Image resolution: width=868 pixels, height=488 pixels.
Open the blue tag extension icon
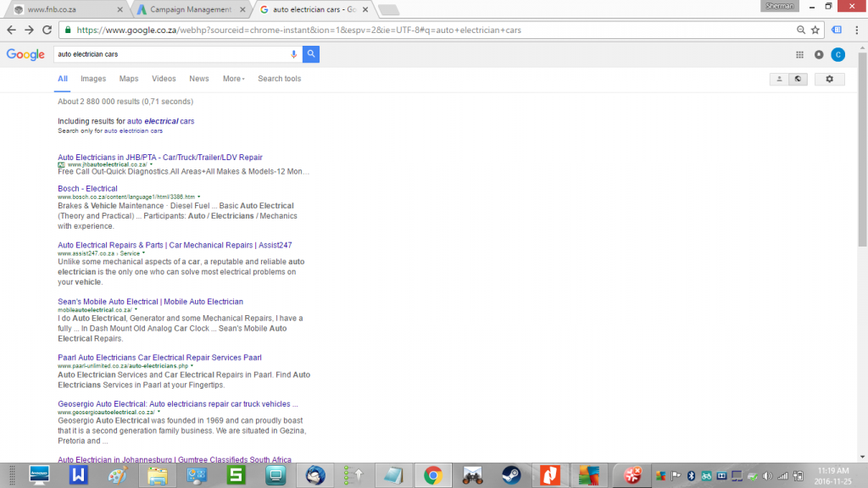(837, 30)
